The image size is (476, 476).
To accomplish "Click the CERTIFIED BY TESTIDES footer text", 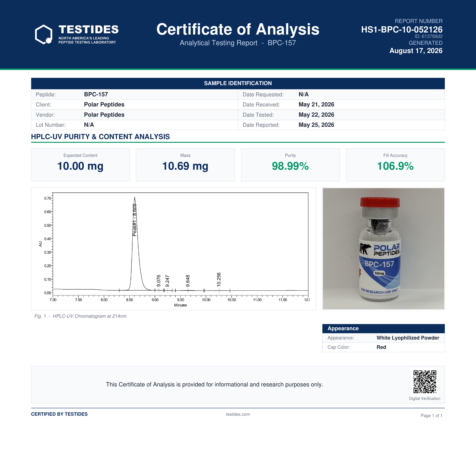I will coord(59,414).
